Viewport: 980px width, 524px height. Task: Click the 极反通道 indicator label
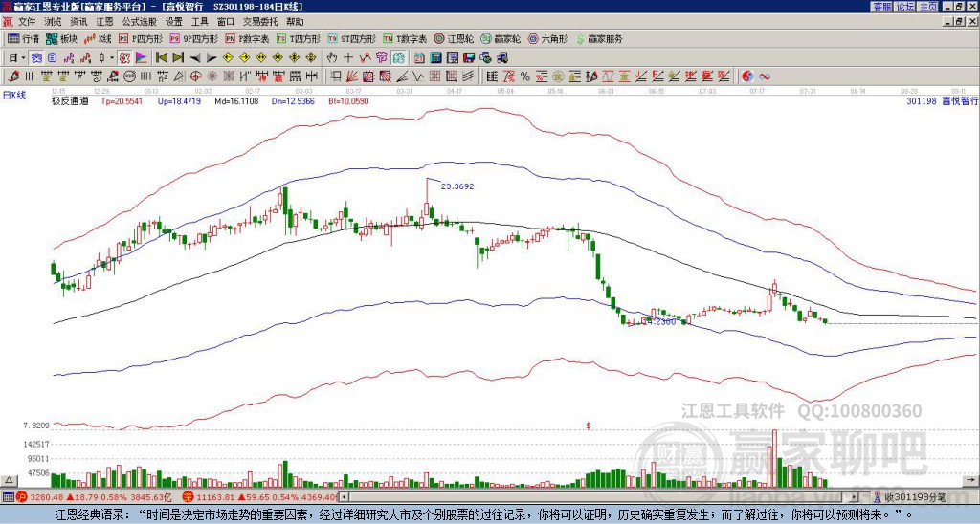click(x=70, y=100)
